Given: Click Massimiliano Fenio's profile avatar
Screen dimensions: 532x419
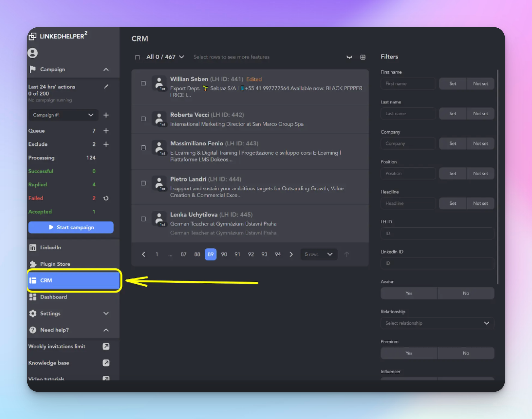Looking at the screenshot, I should tap(159, 148).
